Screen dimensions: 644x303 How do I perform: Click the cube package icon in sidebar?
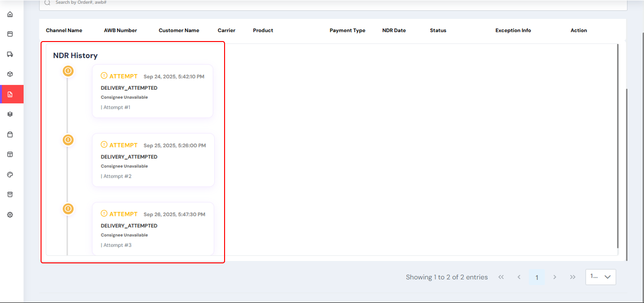(x=10, y=74)
